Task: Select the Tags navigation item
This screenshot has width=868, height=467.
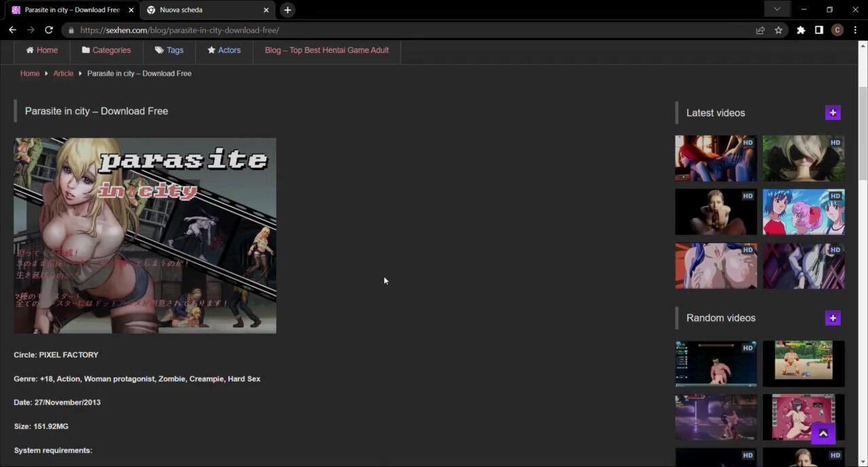Action: coord(169,50)
